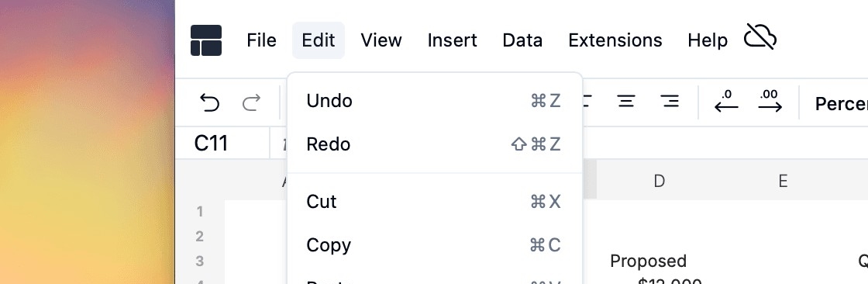Click the C11 cell name box
Image resolution: width=868 pixels, height=284 pixels.
point(222,143)
